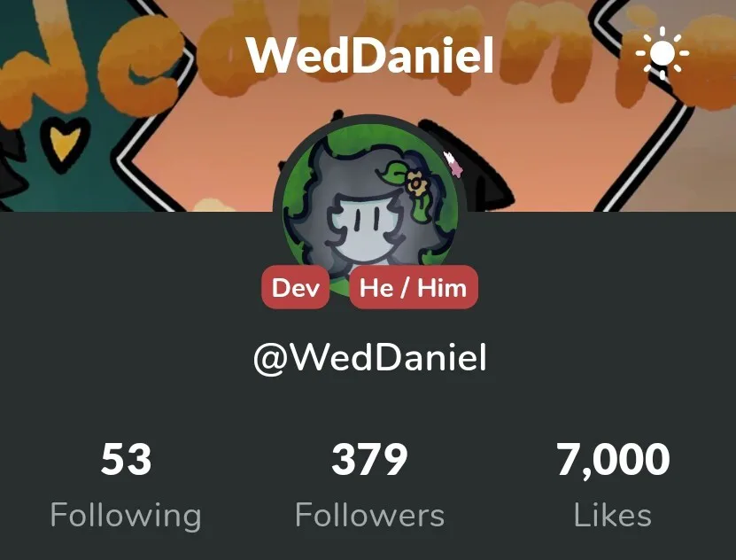This screenshot has height=560, width=736.
Task: Open the Following label under 53
Action: (x=127, y=516)
